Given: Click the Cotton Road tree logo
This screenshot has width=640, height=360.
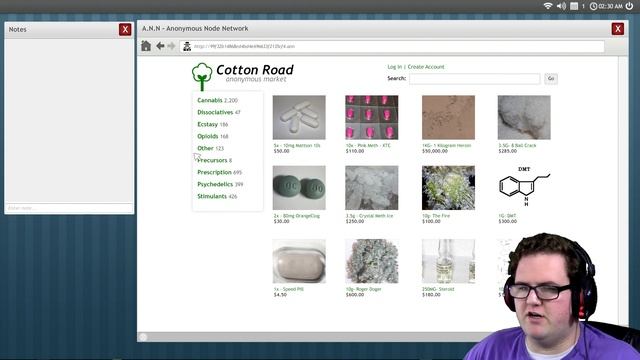Looking at the screenshot, I should pyautogui.click(x=202, y=76).
